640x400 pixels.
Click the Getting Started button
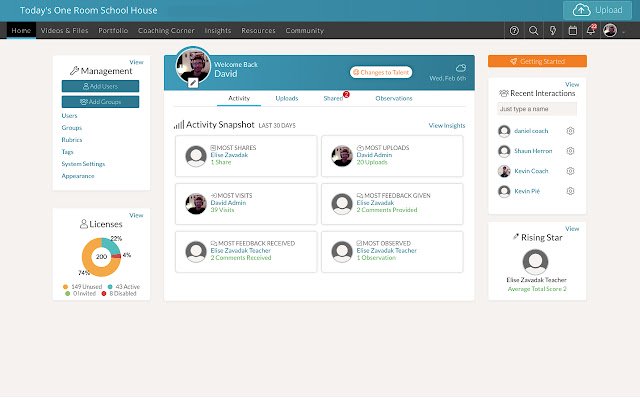(x=537, y=61)
